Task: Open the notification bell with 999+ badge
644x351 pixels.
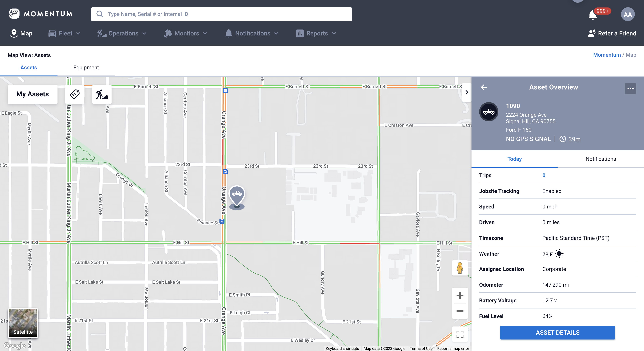Action: click(593, 15)
